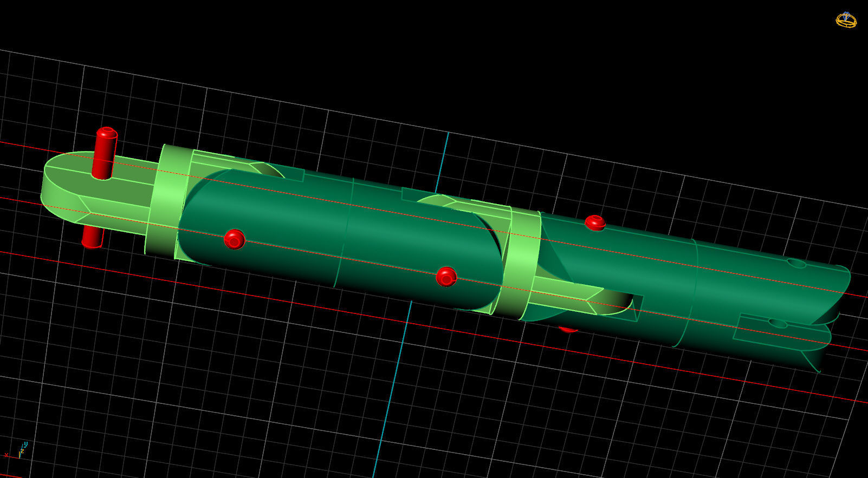Pick the light green collar ring between the two cylinders

pos(522,263)
